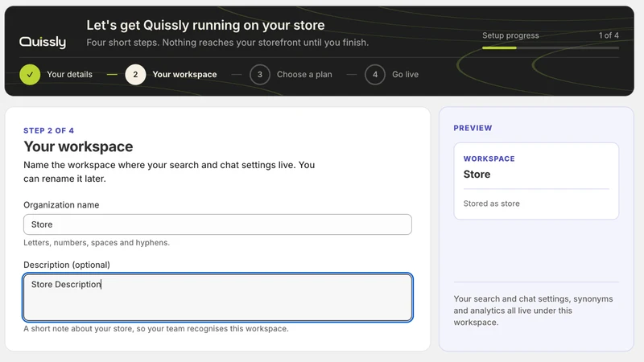Select the completed checkmark step circle
This screenshot has width=644, height=362.
pos(30,75)
